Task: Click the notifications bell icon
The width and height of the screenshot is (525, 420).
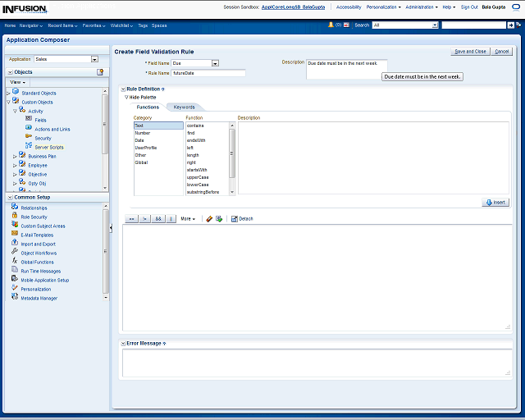Action: pyautogui.click(x=331, y=25)
